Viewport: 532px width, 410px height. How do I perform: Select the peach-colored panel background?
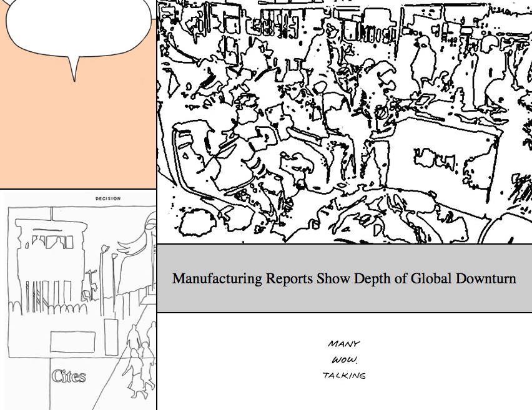tap(78, 137)
